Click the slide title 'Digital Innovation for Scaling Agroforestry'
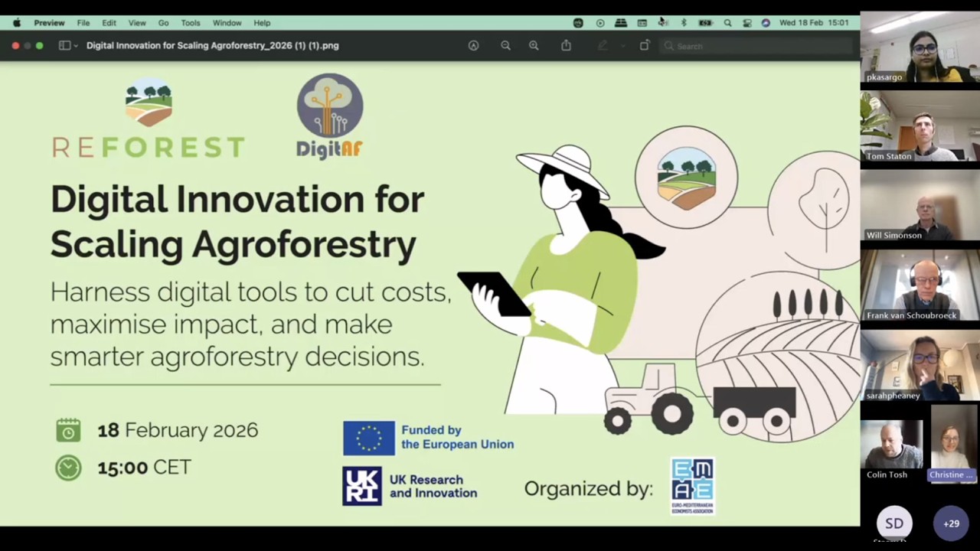Screen dimensions: 980x551 click(x=237, y=221)
